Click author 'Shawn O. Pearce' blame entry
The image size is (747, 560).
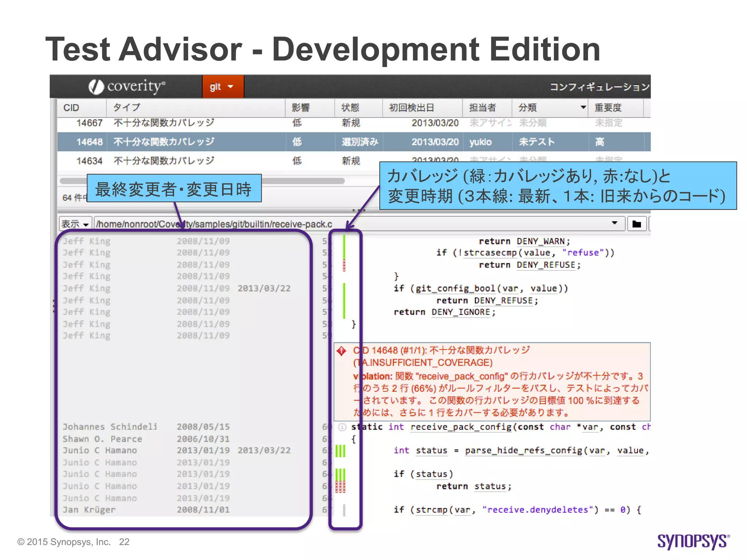click(102, 439)
